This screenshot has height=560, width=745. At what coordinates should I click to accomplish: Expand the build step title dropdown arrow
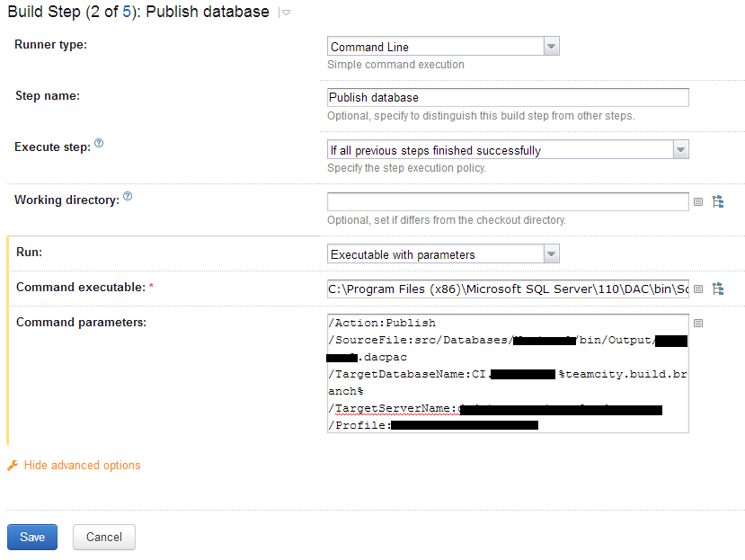tap(285, 13)
